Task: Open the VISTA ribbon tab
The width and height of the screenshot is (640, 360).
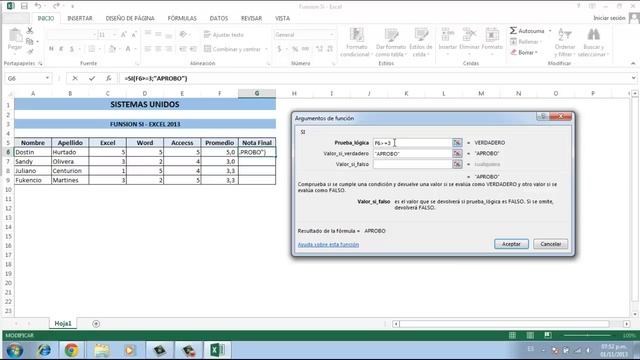Action: click(282, 18)
